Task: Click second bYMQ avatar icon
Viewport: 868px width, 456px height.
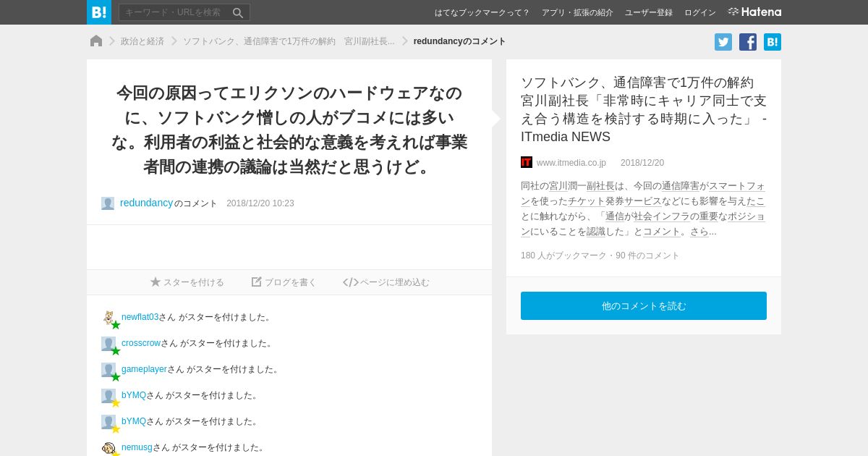Action: (109, 422)
